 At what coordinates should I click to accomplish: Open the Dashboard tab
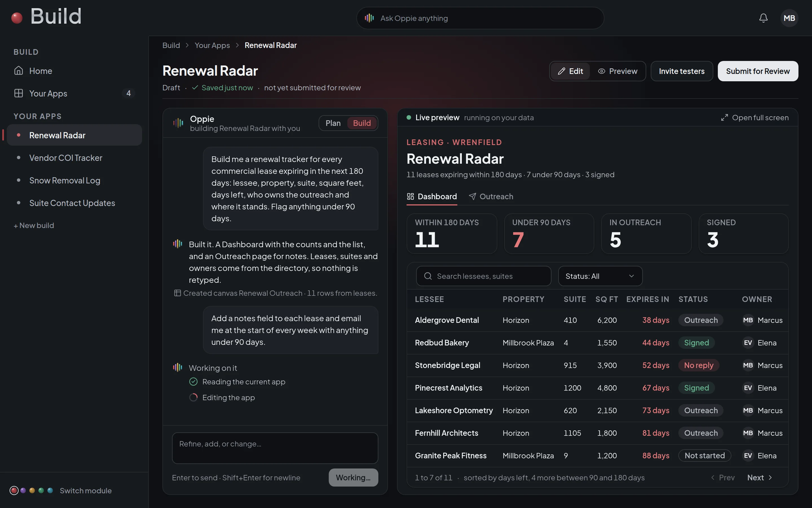pyautogui.click(x=432, y=196)
